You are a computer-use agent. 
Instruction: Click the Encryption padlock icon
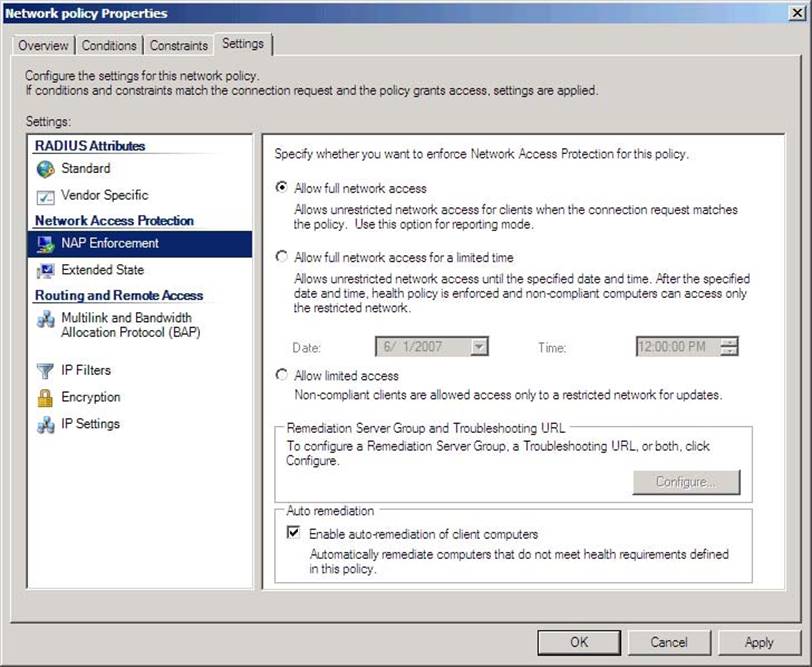point(45,398)
